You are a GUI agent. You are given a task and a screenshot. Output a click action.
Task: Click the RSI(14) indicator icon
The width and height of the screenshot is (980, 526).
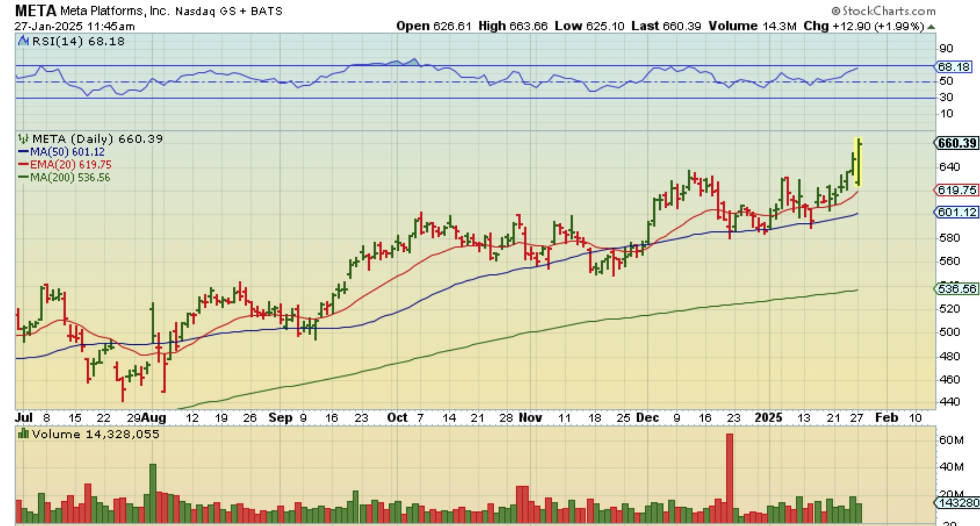point(23,41)
